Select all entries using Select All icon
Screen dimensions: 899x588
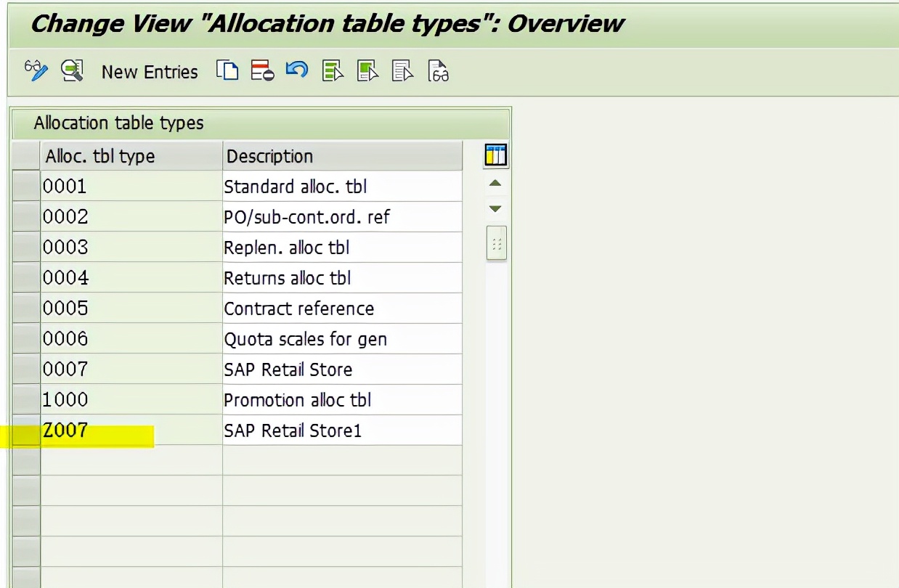coord(332,70)
